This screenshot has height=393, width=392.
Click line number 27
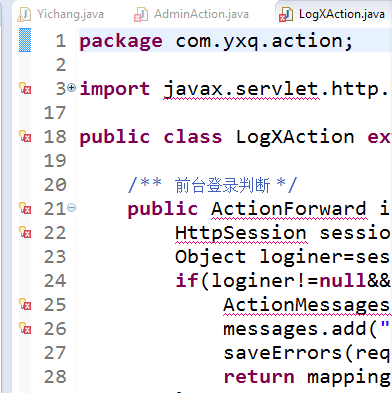[x=55, y=353]
